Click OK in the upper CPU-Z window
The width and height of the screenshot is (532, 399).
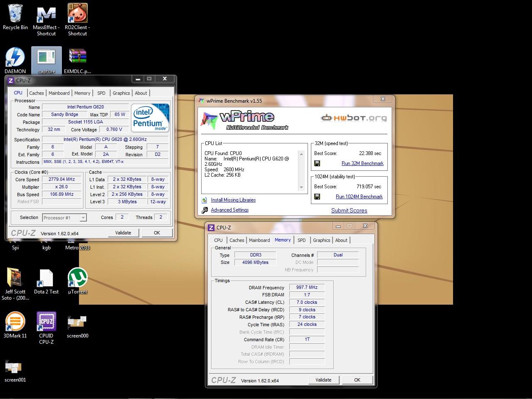(x=157, y=233)
